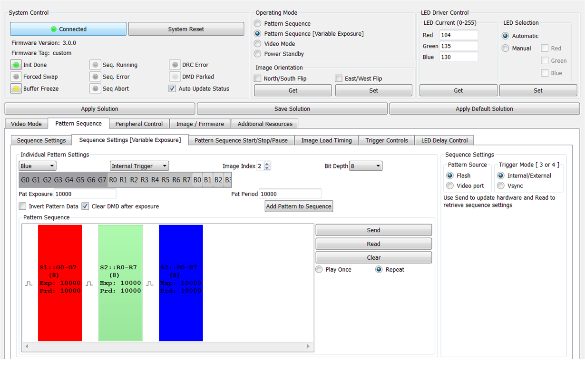585x392 pixels.
Task: Click the Init Done status indicator
Action: click(x=16, y=65)
